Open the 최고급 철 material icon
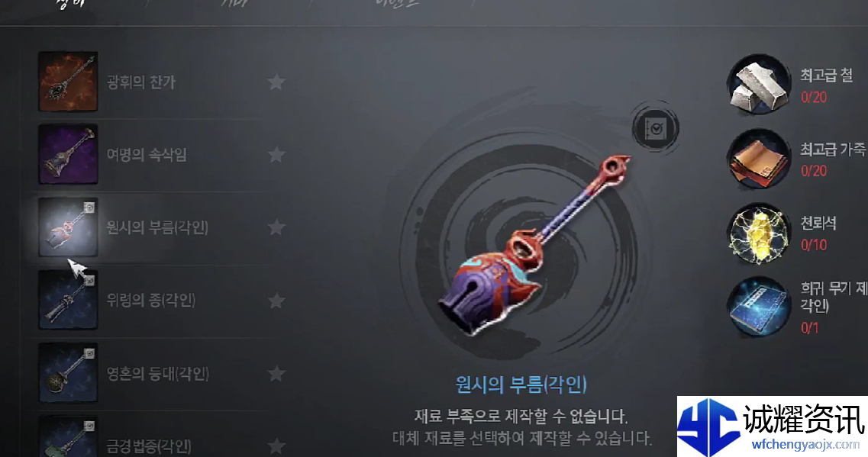This screenshot has width=868, height=457. (x=758, y=85)
